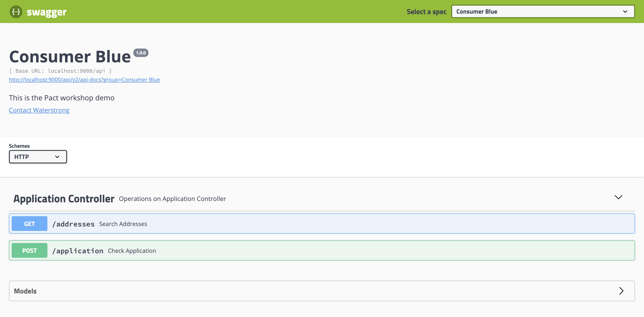Click Contact Waterstrong link

(x=39, y=110)
